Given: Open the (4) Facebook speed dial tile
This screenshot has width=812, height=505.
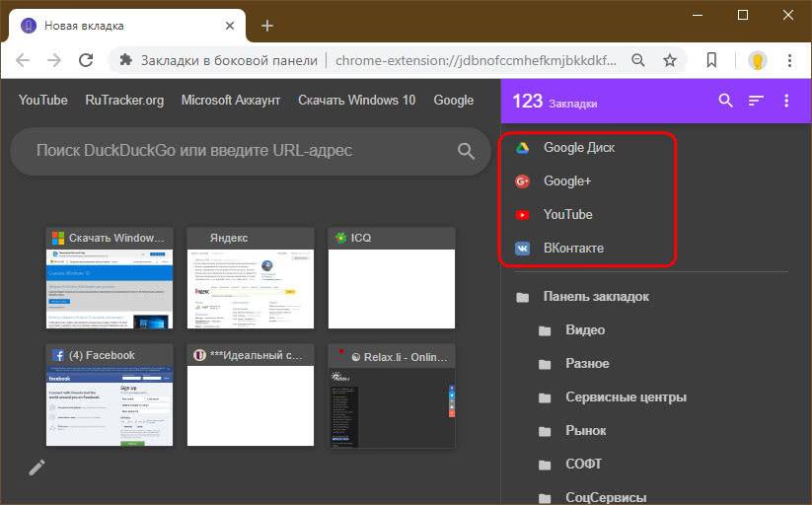Looking at the screenshot, I should tap(110, 396).
